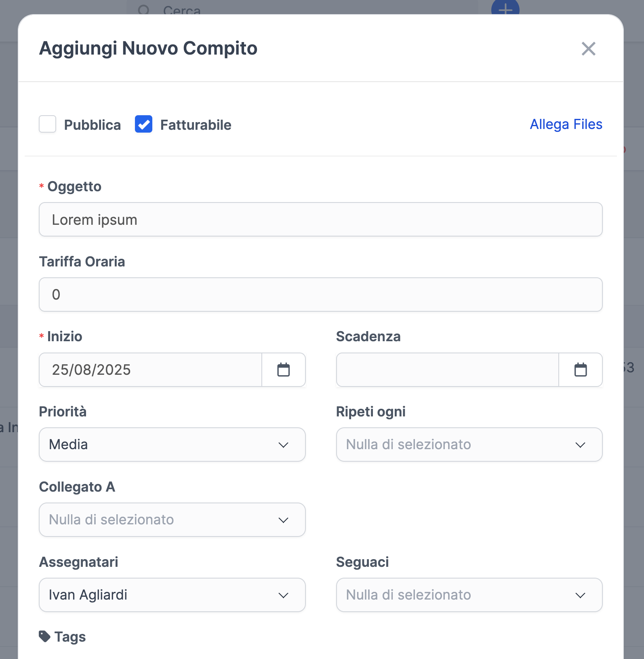Screen dimensions: 644x659
Task: Open the Scadenza calendar picker icon
Action: coord(581,370)
